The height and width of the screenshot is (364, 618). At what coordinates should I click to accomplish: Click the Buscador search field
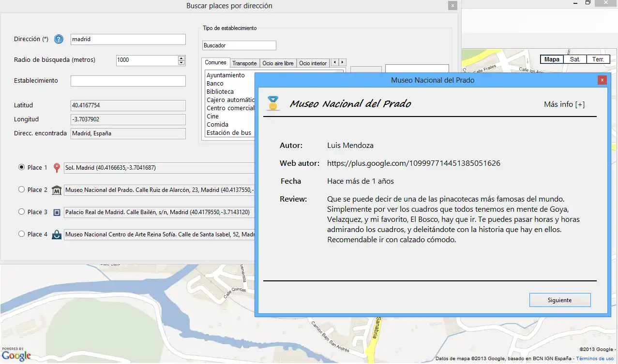(239, 45)
